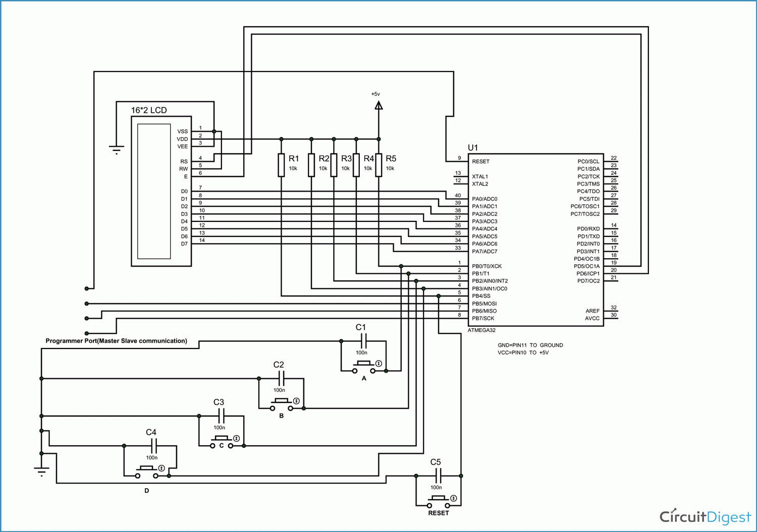757x532 pixels.
Task: Select the PB7/SCK pin label
Action: coord(483,319)
